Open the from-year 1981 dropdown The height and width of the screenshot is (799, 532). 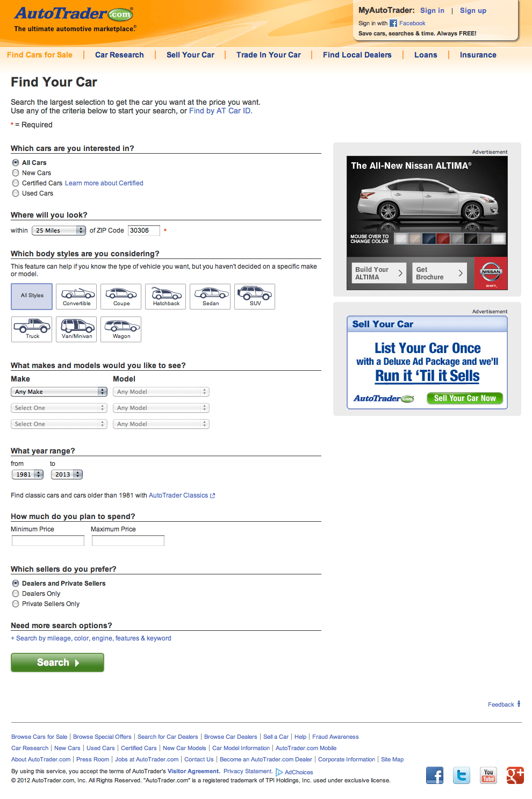point(27,474)
